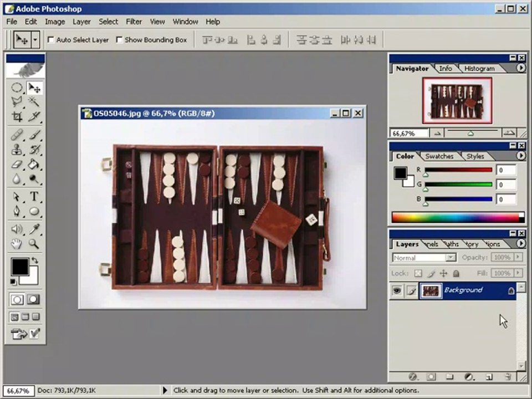The height and width of the screenshot is (399, 532).
Task: Select the Hand tool
Action: (x=17, y=243)
